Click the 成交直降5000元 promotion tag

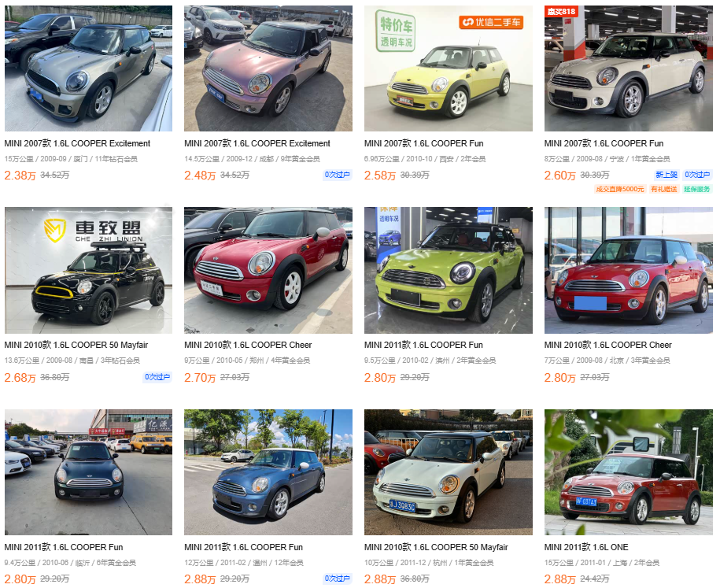click(620, 189)
